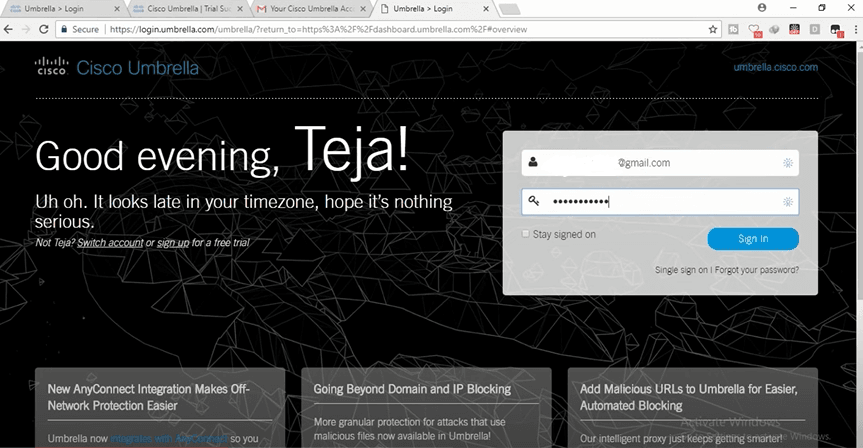This screenshot has height=448, width=863.
Task: Click the browser address bar URL
Action: click(318, 29)
